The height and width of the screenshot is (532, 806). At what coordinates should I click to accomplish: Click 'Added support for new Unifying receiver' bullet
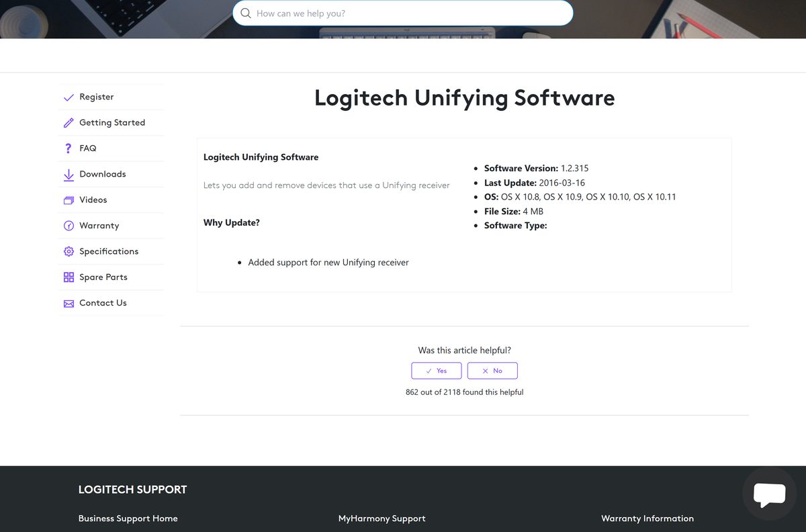(x=328, y=263)
